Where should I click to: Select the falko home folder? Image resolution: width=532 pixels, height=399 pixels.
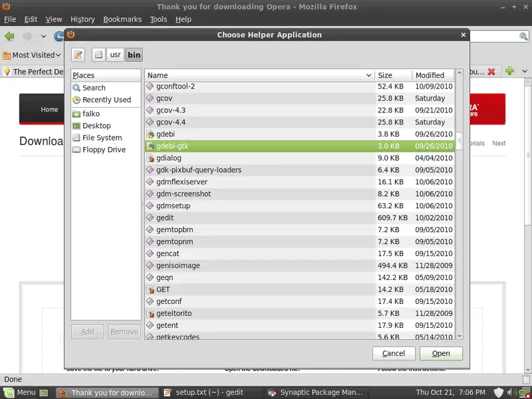(91, 114)
